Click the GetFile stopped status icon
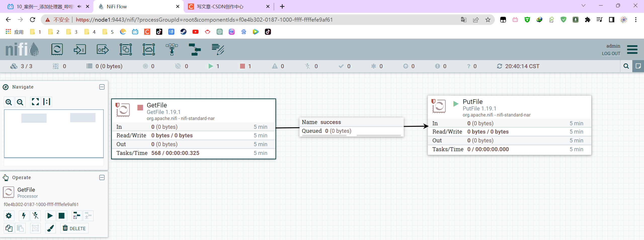Viewport: 644px width, 240px height. tap(140, 108)
